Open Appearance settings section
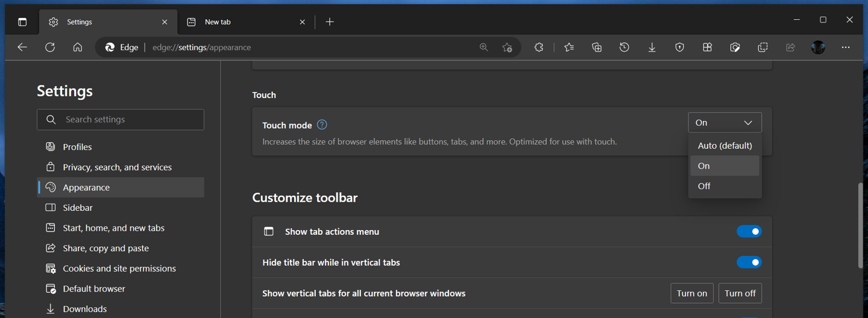The width and height of the screenshot is (868, 318). pyautogui.click(x=121, y=187)
